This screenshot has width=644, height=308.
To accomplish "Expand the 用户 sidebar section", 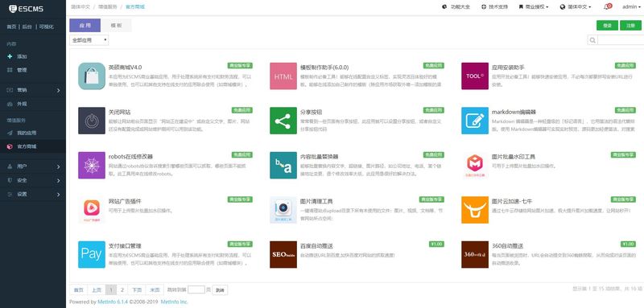I will (x=33, y=166).
